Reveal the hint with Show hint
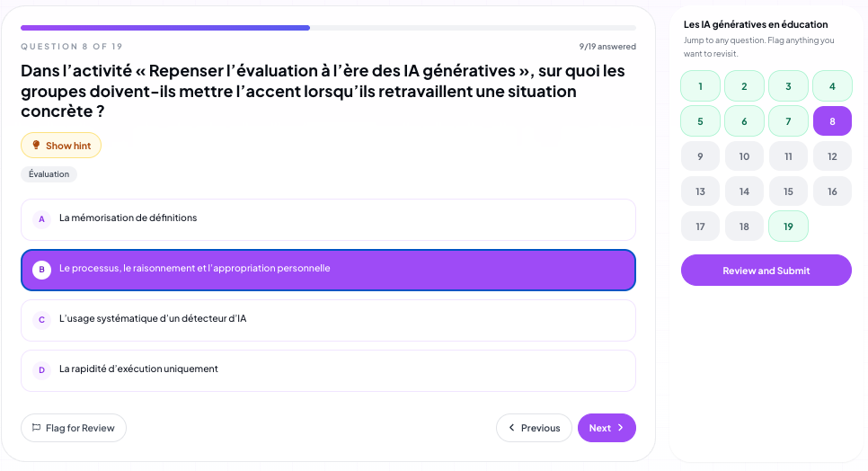This screenshot has width=868, height=471. point(61,145)
